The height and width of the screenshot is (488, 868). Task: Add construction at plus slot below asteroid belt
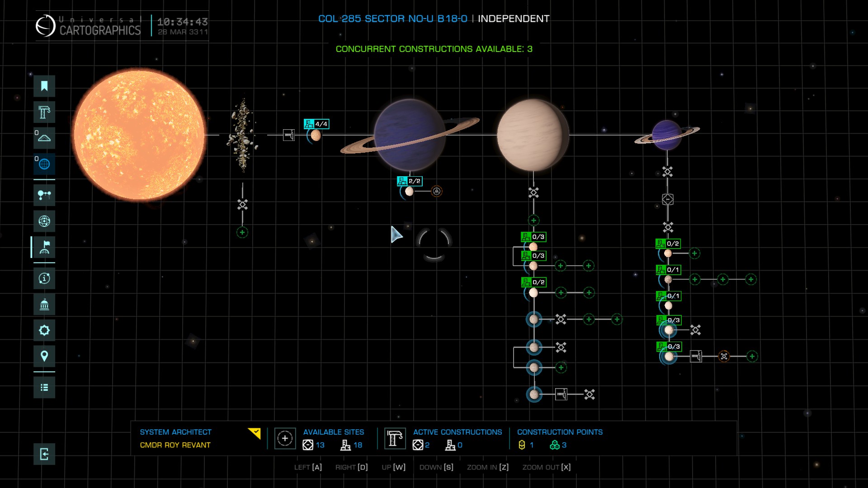(242, 233)
